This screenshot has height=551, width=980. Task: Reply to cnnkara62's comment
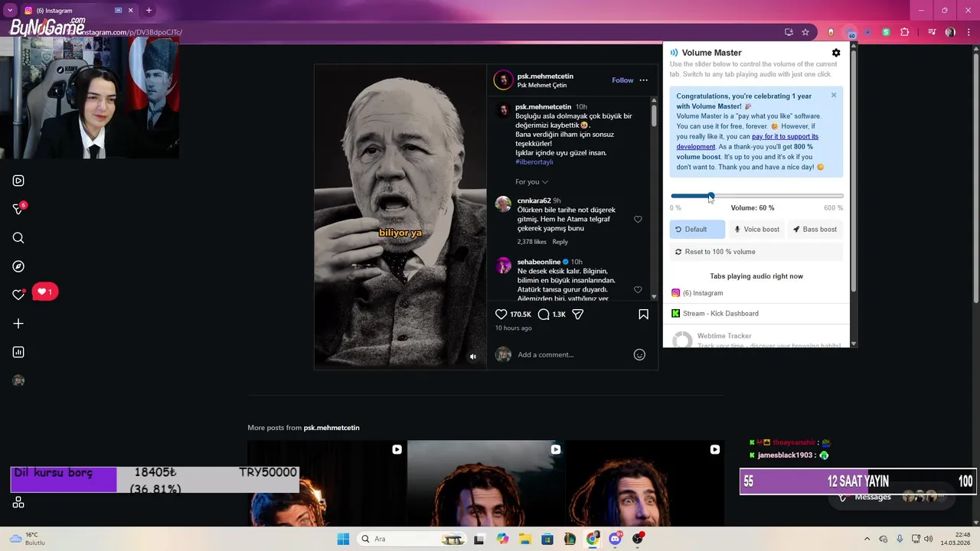coord(560,242)
